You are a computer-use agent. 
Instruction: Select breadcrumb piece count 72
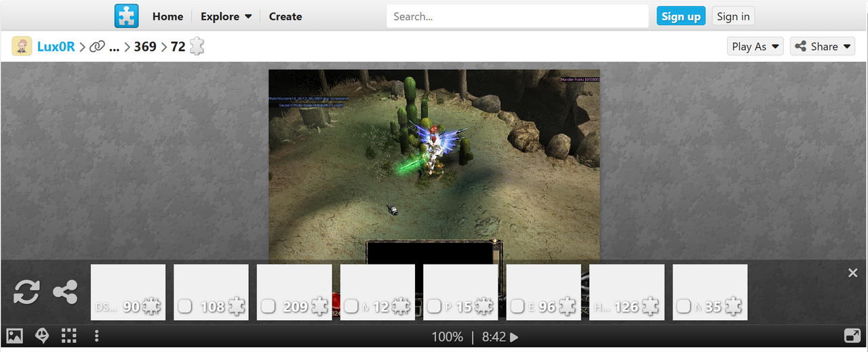click(178, 47)
